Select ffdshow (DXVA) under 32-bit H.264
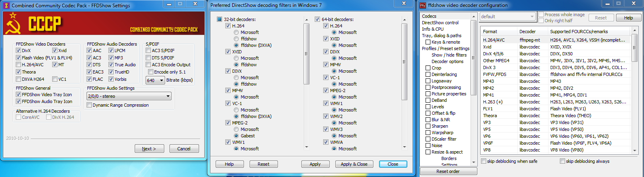 point(236,45)
